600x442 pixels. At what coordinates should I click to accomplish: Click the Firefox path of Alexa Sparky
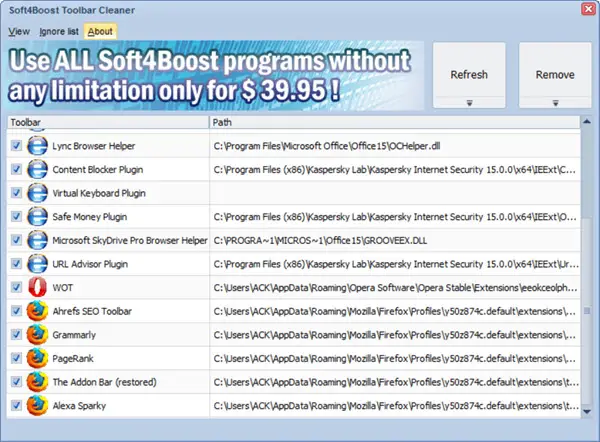[x=395, y=406]
